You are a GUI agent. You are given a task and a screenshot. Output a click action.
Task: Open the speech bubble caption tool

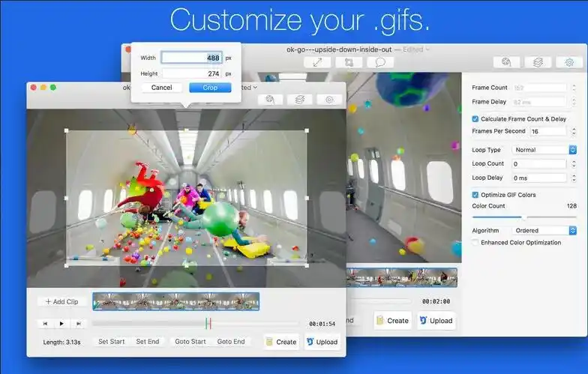click(x=380, y=62)
